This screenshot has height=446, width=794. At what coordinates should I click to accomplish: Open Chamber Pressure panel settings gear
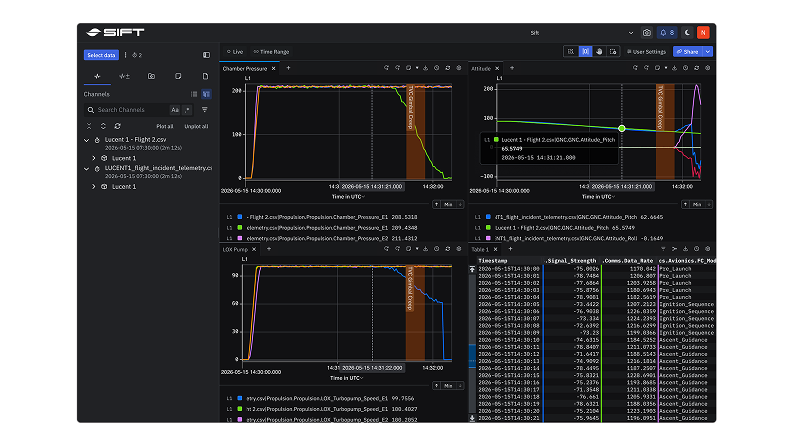tap(459, 68)
